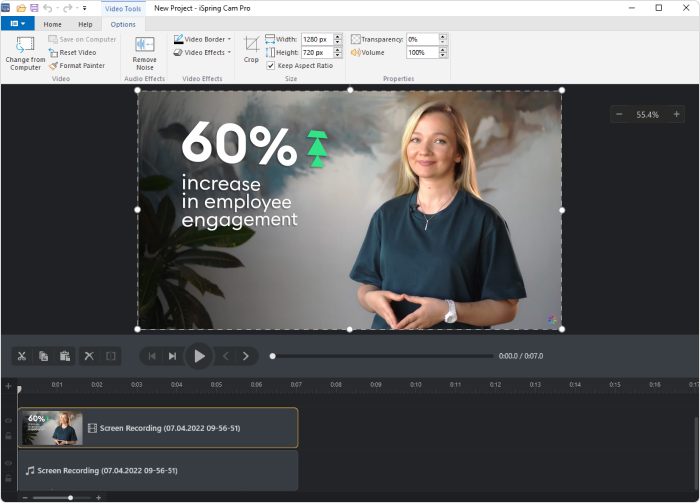Screen dimensions: 700x503
Task: Select the Screen Recording video clip
Action: (x=158, y=428)
